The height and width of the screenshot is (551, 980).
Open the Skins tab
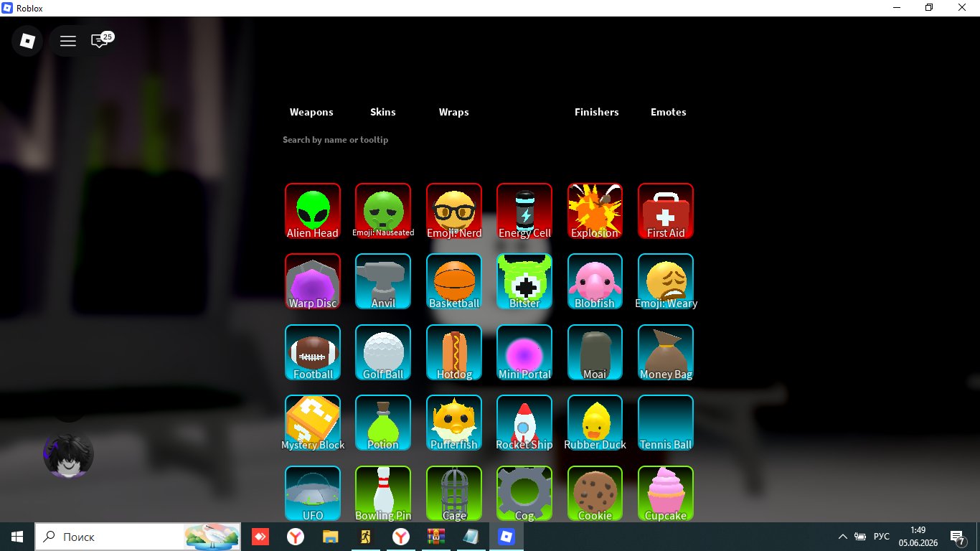pyautogui.click(x=383, y=112)
